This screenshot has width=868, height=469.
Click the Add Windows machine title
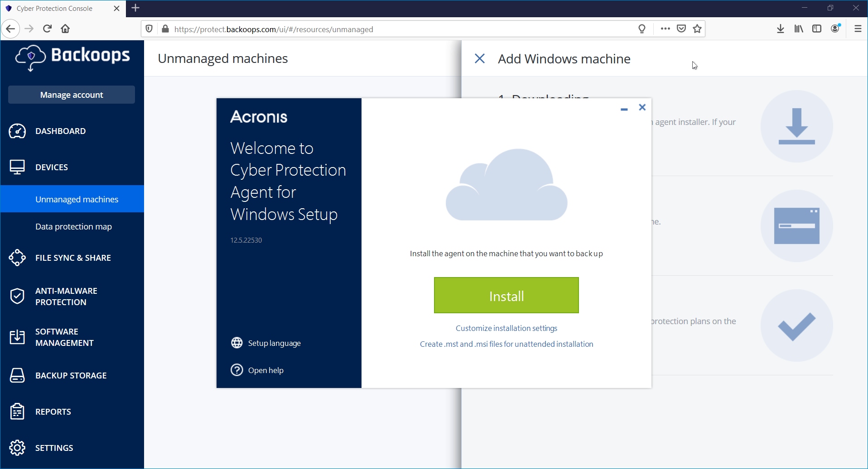tap(564, 59)
